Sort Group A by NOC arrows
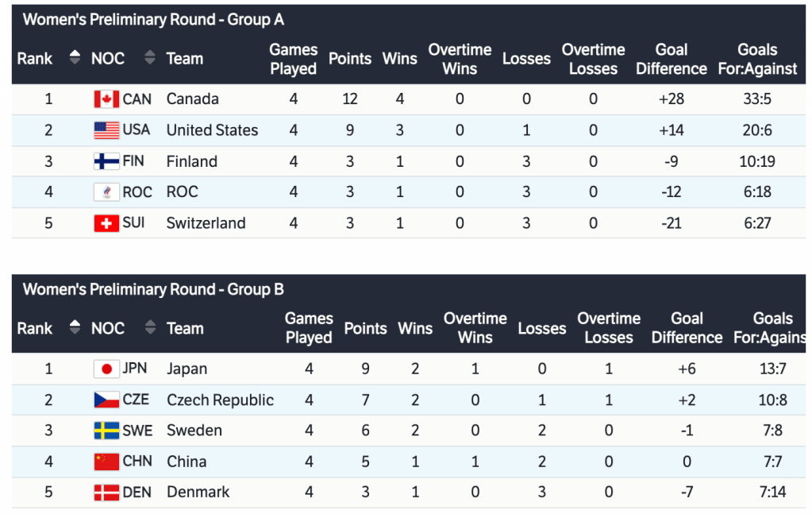The image size is (812, 514). (150, 58)
